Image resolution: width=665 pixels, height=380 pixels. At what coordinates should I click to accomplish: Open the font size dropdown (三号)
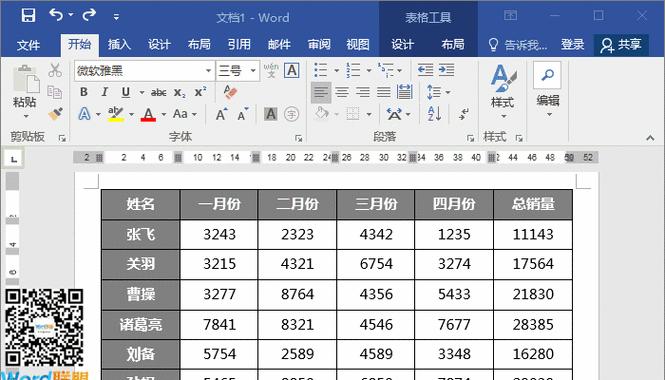pos(253,70)
